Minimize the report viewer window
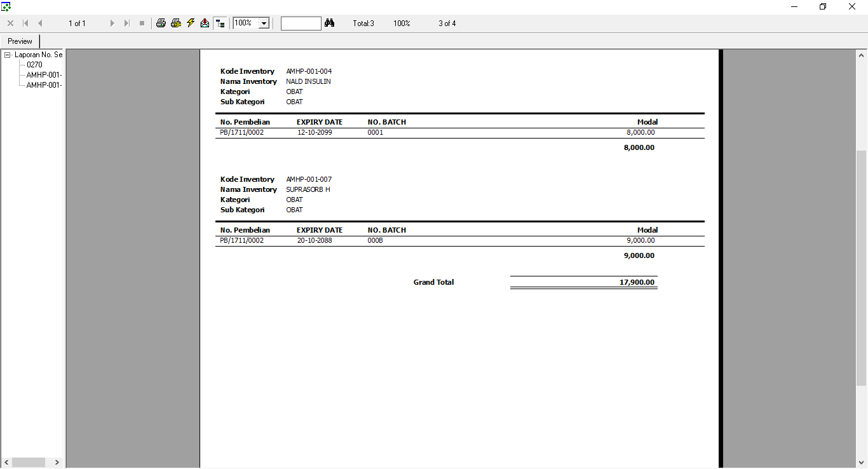The width and height of the screenshot is (868, 469). coord(794,6)
